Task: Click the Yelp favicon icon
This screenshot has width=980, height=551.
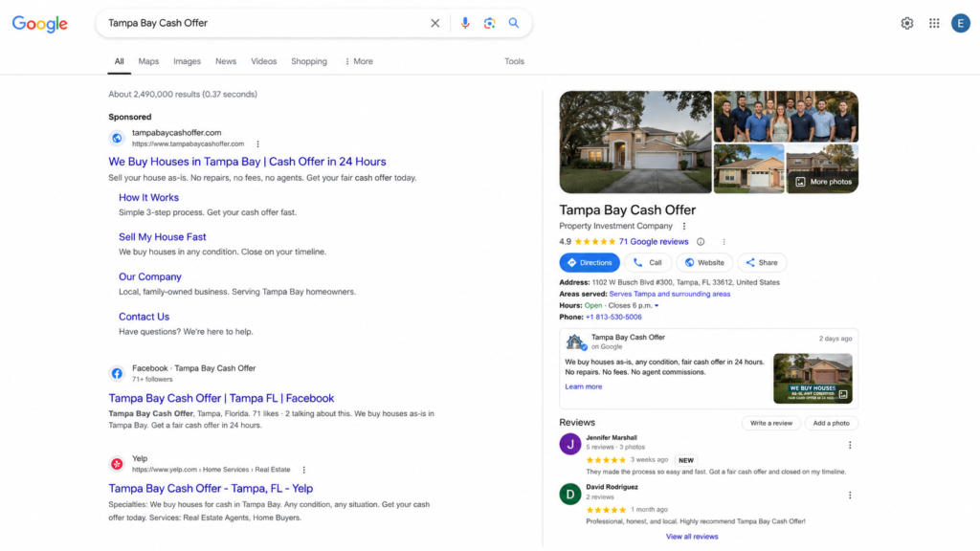Action: pyautogui.click(x=117, y=464)
